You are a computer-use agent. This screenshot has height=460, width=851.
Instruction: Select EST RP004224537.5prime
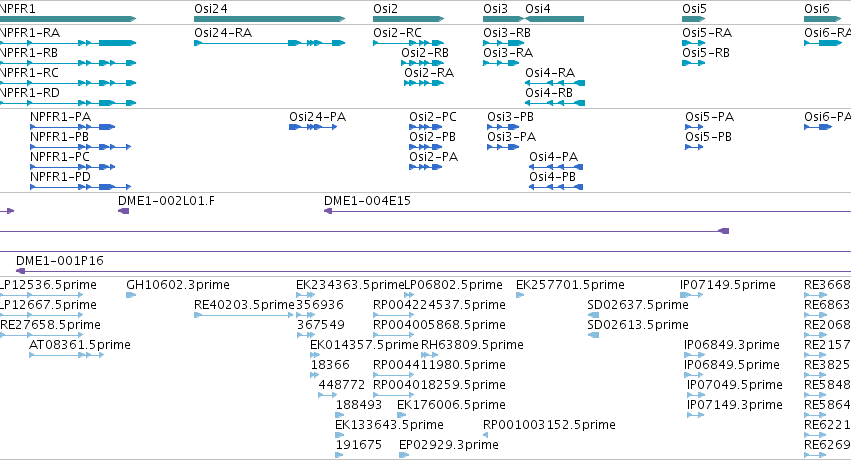click(393, 315)
